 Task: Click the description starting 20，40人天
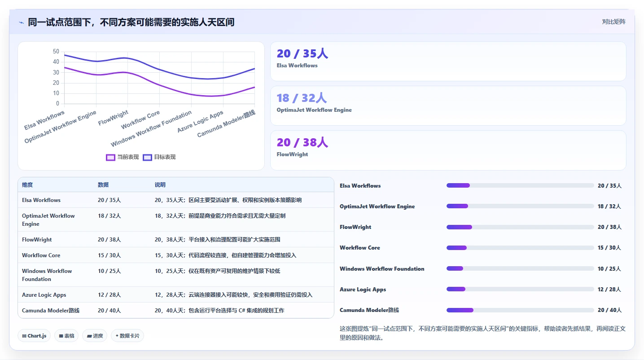219,311
